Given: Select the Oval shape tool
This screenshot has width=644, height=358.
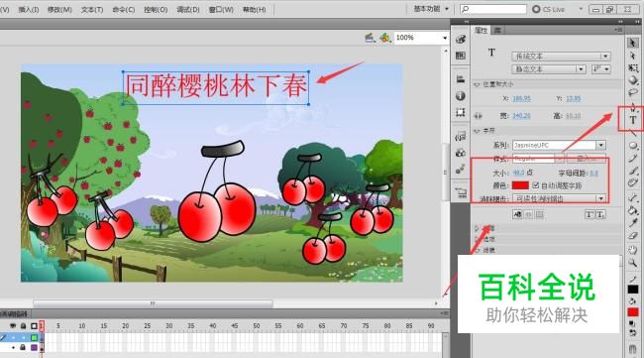Looking at the screenshot, I should pos(633,146).
